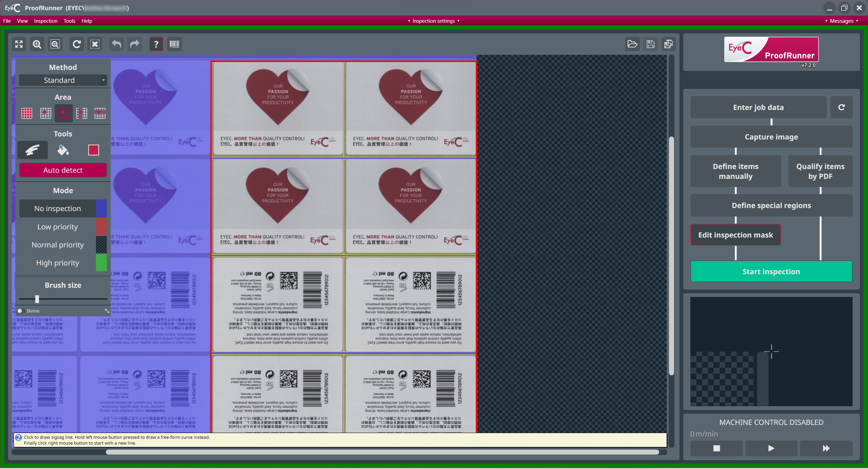Choose Normal priority mode
868x469 pixels.
click(58, 245)
